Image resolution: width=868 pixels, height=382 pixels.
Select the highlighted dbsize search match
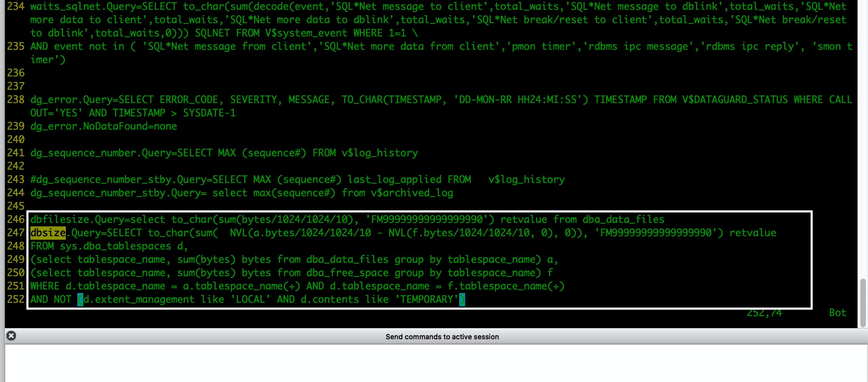47,232
